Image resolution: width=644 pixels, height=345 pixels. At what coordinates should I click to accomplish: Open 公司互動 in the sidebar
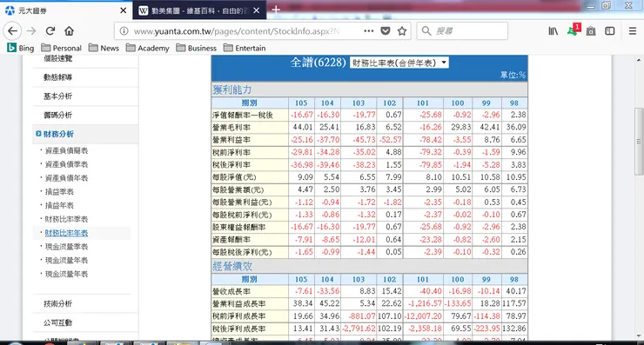click(58, 322)
